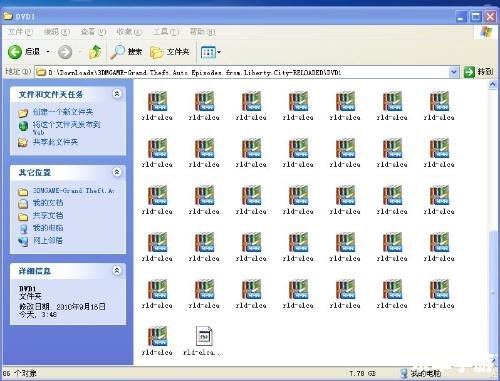500x381 pixels.
Task: Click the 转到 go button
Action: click(x=478, y=72)
